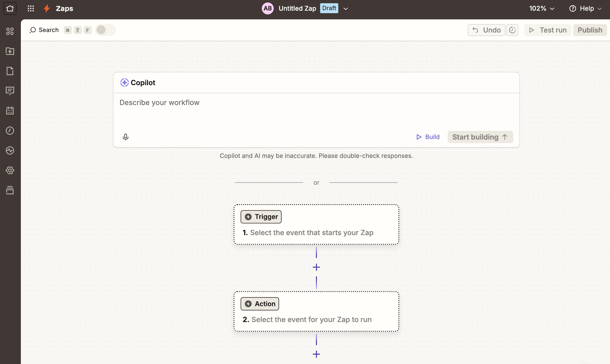Open the sidebar settings gear icon

(x=10, y=170)
